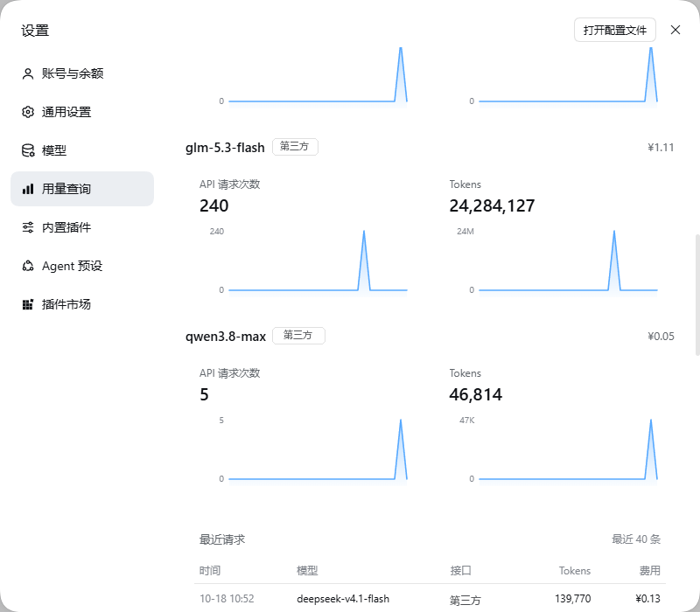700x612 pixels.
Task: Click the qwen3.8-max model name
Action: [x=226, y=337]
